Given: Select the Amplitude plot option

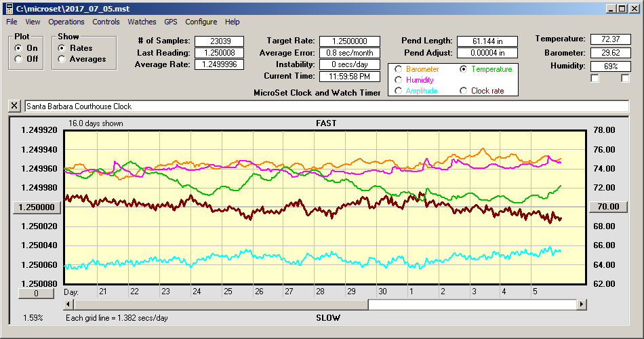Looking at the screenshot, I should (399, 90).
